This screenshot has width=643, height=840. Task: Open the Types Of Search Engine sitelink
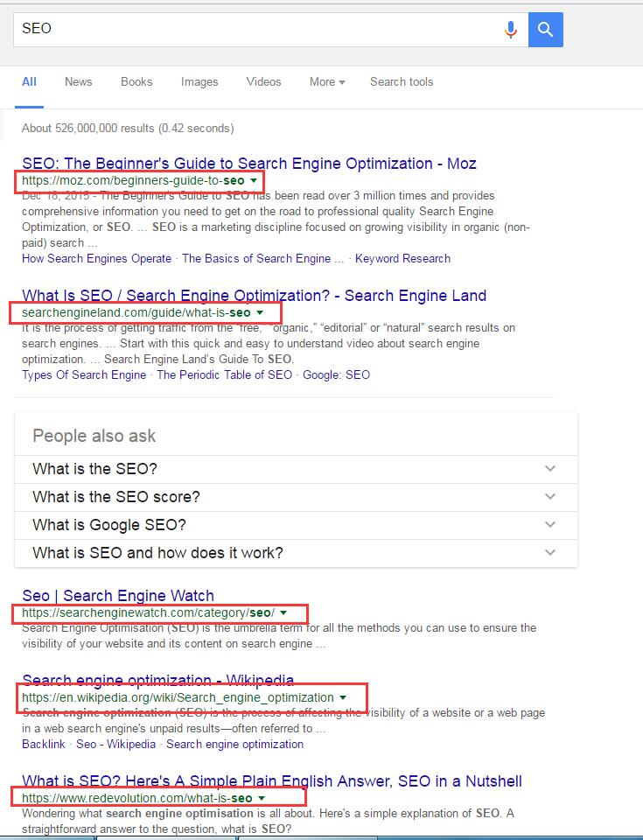(84, 375)
